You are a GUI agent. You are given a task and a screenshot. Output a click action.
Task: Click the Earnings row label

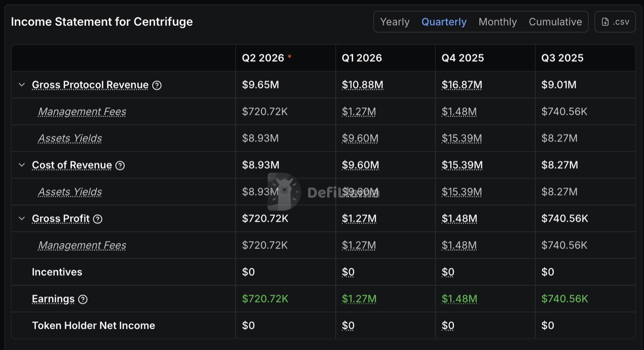point(53,299)
